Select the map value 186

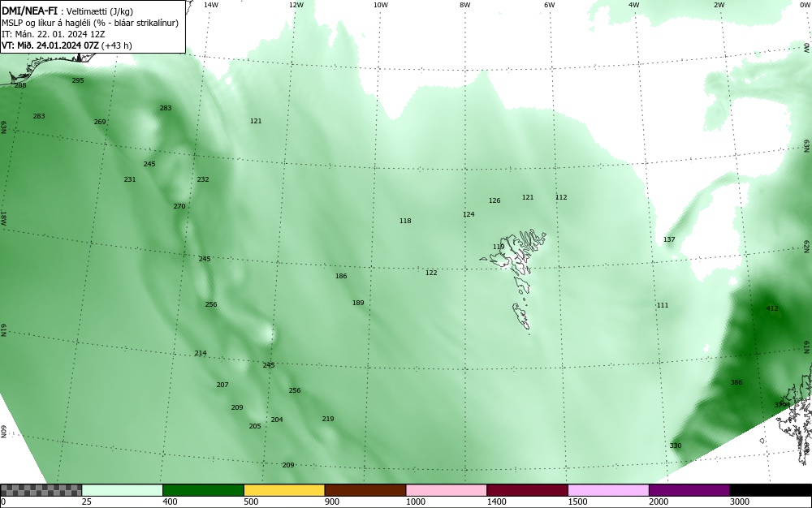coord(341,276)
